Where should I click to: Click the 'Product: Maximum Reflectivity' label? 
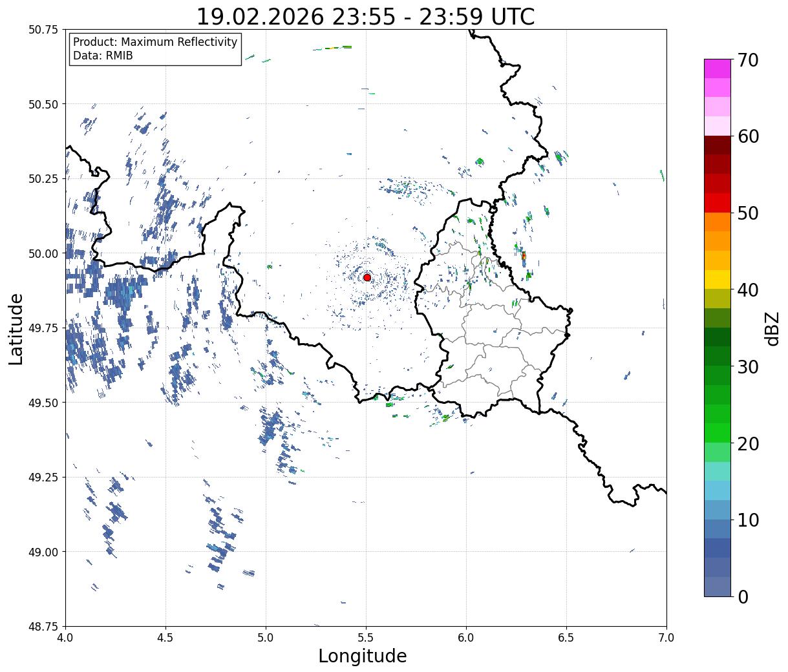(x=155, y=42)
